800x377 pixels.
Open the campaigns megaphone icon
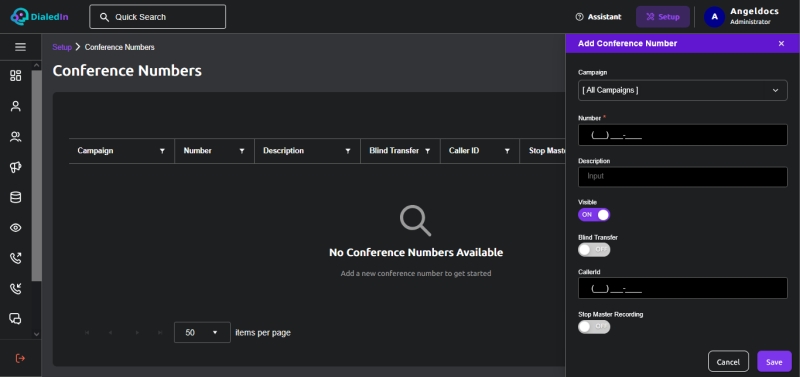[x=16, y=167]
